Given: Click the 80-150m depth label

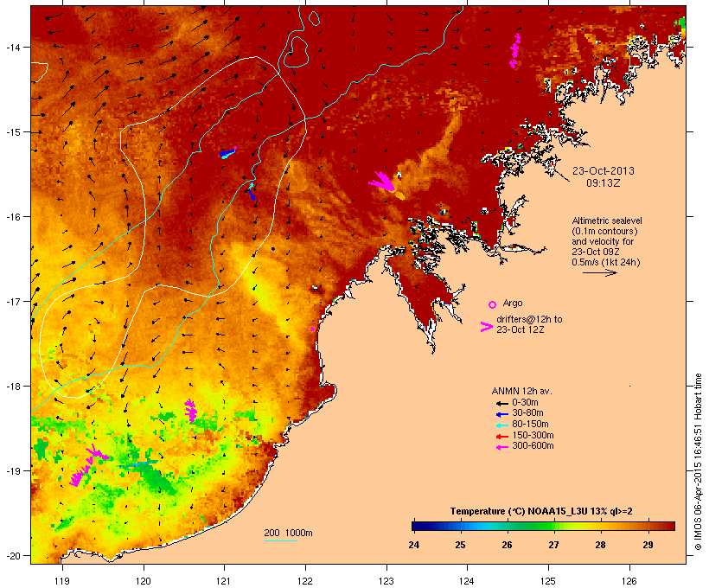Looking at the screenshot, I should point(530,425).
